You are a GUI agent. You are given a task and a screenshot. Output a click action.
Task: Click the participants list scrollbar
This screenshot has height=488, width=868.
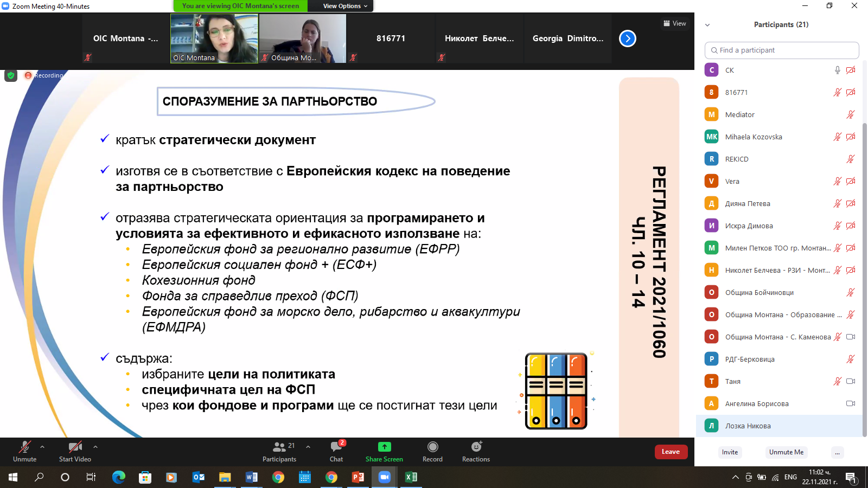[865, 271]
